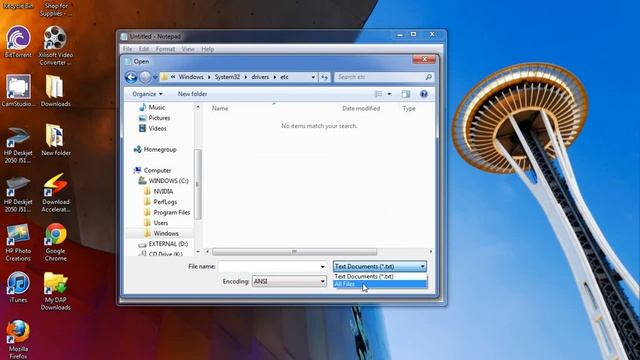The image size is (640, 360).
Task: Launch Mozilla Firefox from desktop
Action: pos(18,339)
